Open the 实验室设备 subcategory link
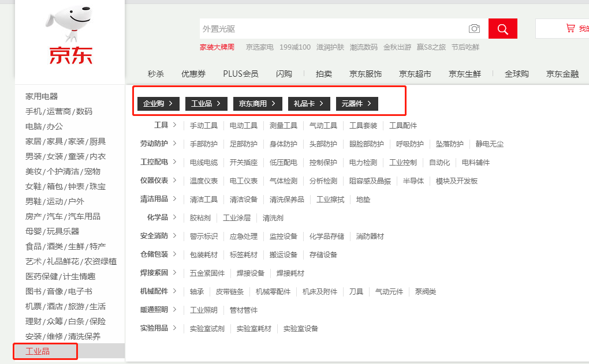This screenshot has width=589, height=364. 300,329
